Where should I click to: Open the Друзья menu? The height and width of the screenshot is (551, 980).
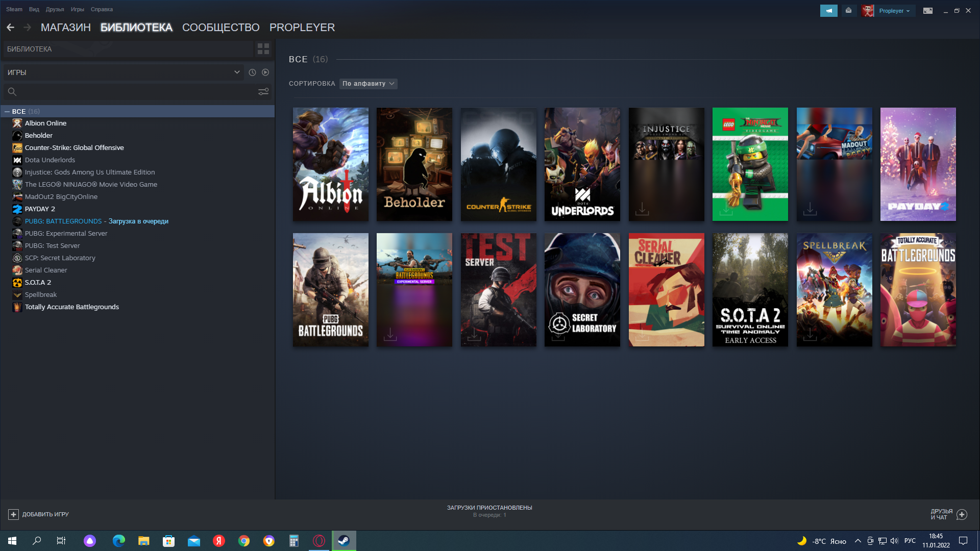pyautogui.click(x=55, y=9)
